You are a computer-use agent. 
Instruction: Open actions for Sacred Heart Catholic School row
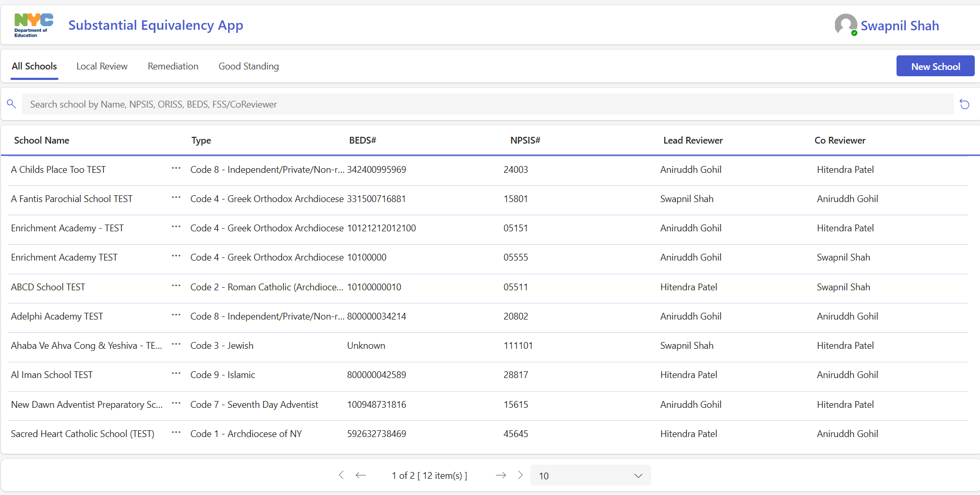[176, 433]
